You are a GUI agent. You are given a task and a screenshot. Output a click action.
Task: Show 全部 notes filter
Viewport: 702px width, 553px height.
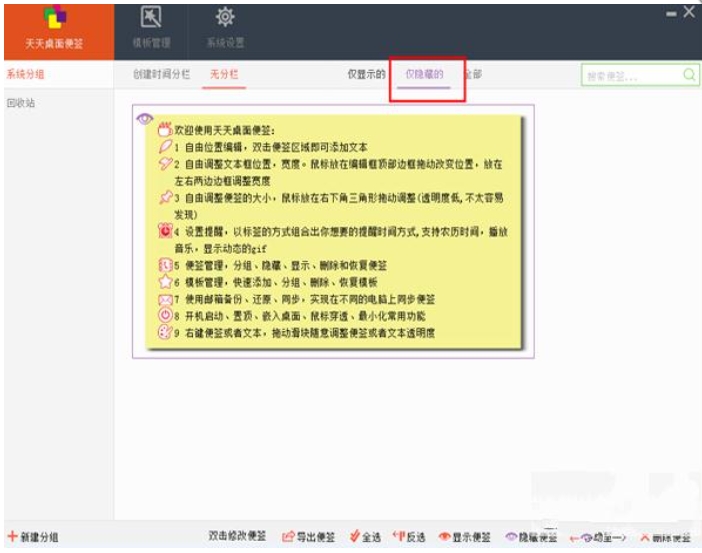[473, 74]
